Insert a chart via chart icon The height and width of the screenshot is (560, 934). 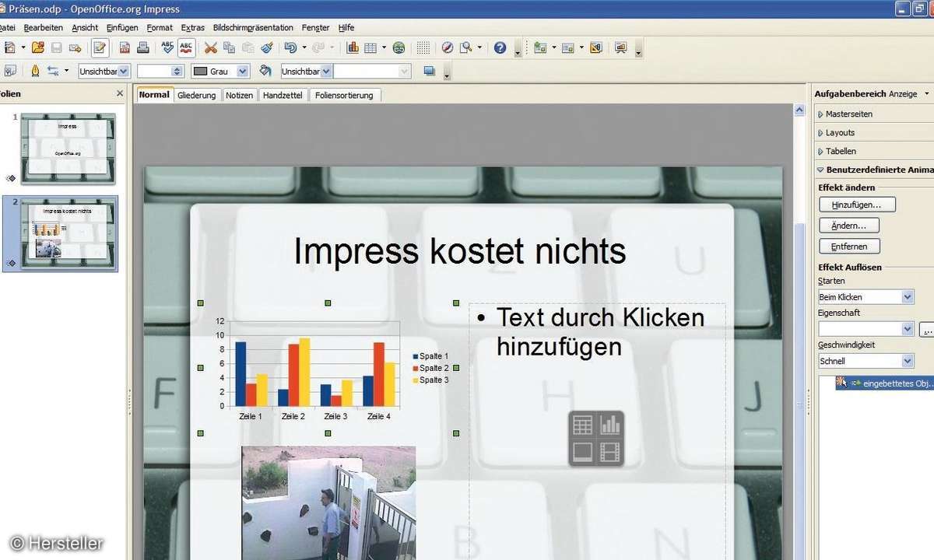[x=353, y=47]
